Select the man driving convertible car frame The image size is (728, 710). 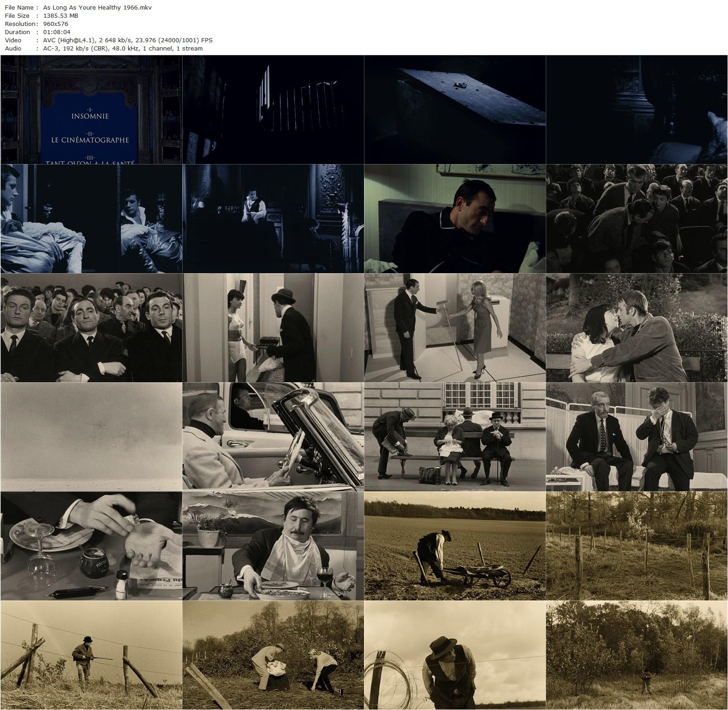pos(273,436)
